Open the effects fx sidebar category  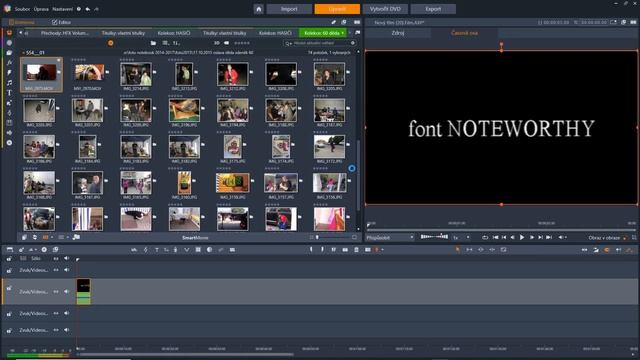(9, 62)
